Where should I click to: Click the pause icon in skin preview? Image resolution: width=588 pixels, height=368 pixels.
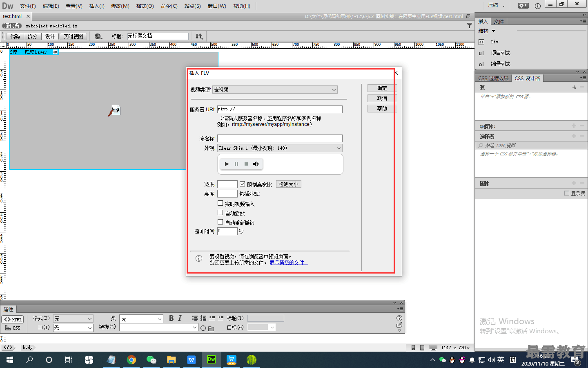click(x=236, y=164)
